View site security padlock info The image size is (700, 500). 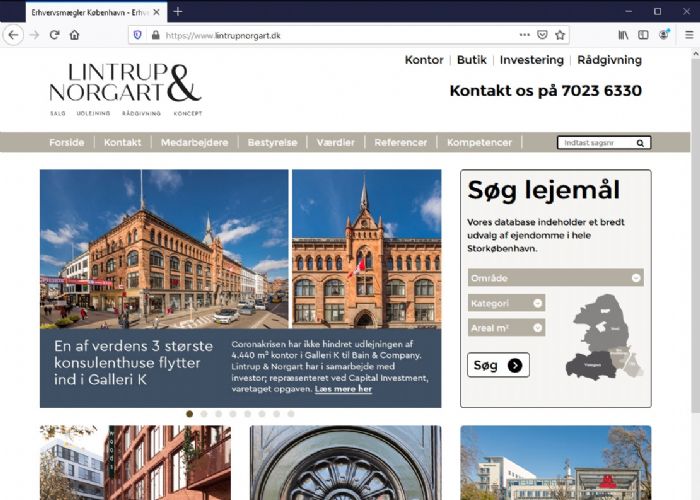pyautogui.click(x=155, y=35)
